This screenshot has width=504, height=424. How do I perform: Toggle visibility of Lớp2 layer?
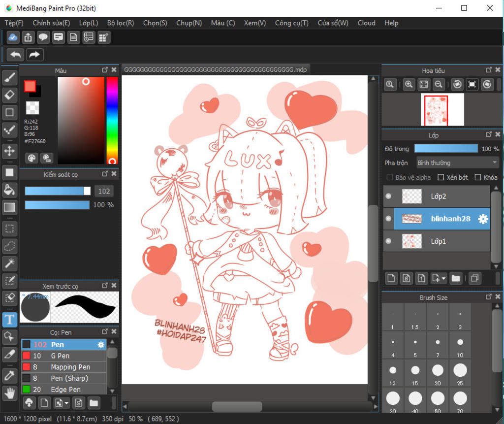pyautogui.click(x=388, y=196)
